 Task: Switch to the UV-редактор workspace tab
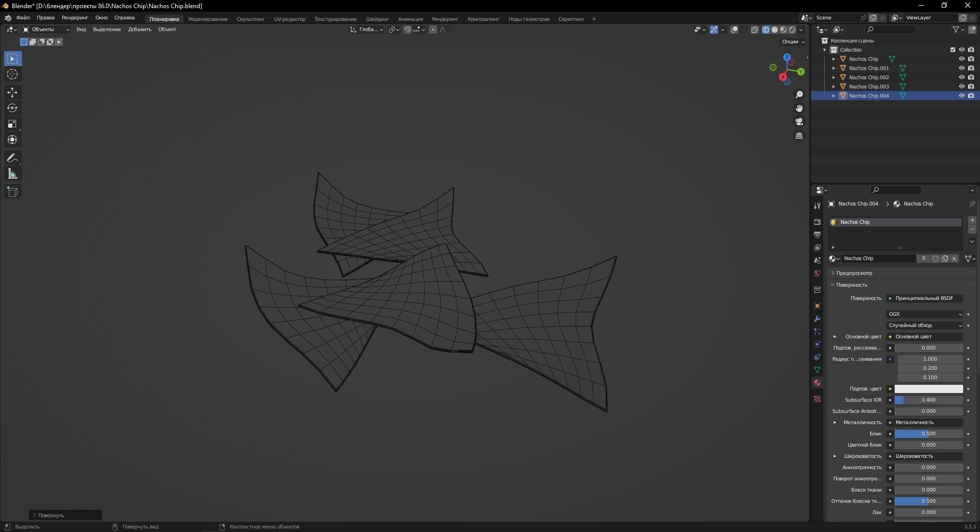[x=290, y=19]
